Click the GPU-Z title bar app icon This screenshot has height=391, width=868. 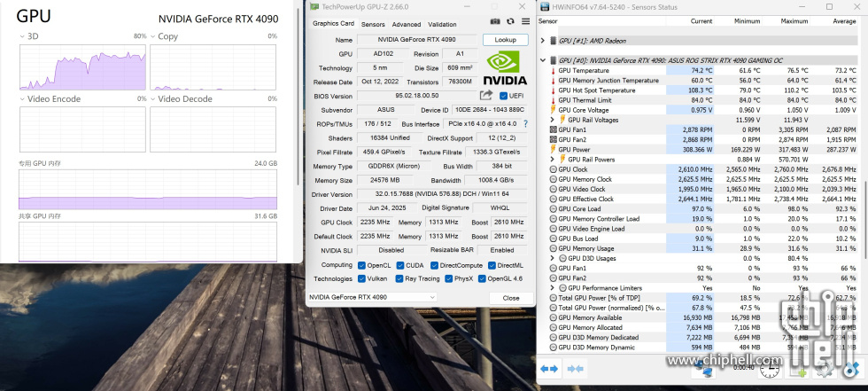click(x=314, y=6)
